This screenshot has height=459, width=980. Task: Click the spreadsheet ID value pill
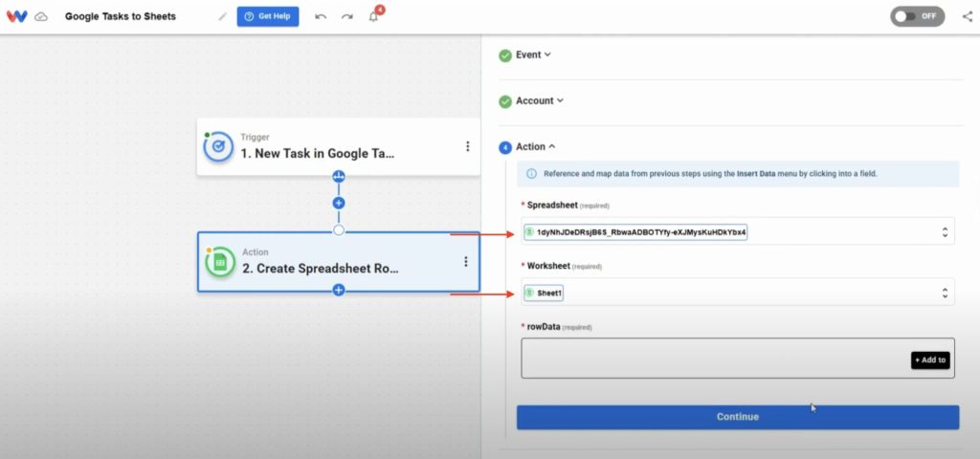(x=635, y=233)
